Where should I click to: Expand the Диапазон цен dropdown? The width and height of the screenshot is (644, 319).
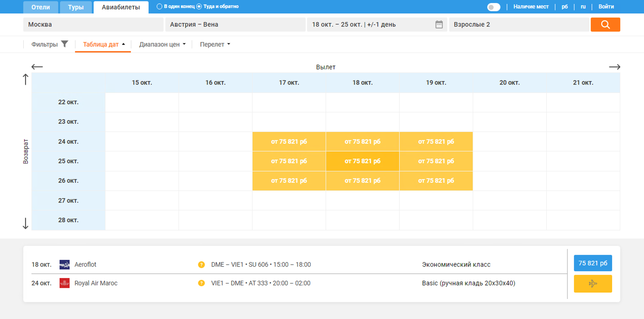[x=162, y=44]
